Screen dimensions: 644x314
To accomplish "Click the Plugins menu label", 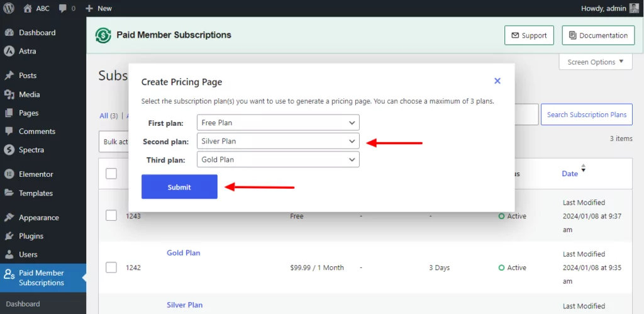I will [31, 236].
